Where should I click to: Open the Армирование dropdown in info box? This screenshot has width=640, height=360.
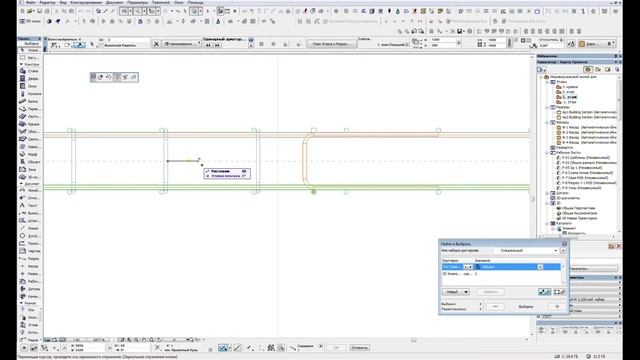(x=182, y=44)
